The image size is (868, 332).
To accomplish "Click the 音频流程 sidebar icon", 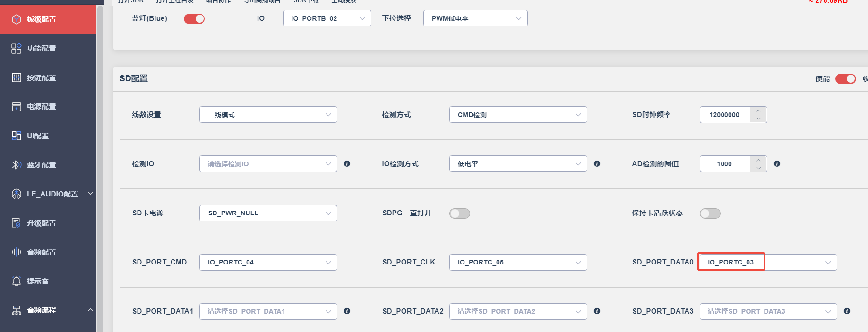I will click(x=17, y=310).
